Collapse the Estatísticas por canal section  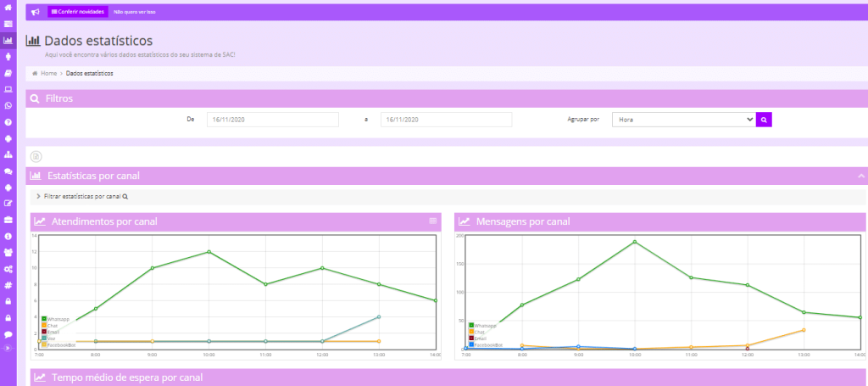point(861,176)
